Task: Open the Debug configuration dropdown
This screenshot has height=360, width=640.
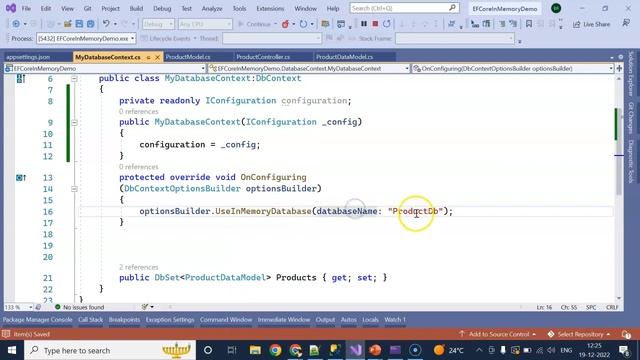Action: [x=158, y=24]
